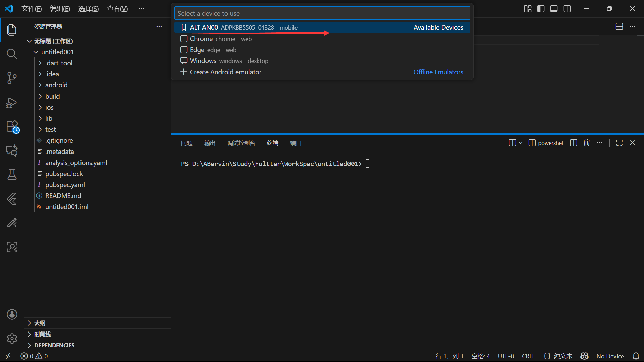
Task: Toggle the bottom panel layout button
Action: 554,9
